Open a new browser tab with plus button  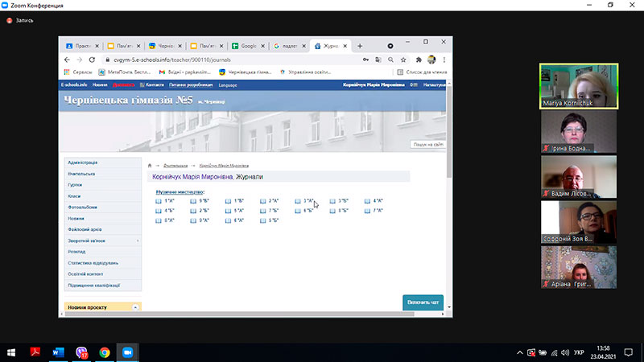(360, 46)
